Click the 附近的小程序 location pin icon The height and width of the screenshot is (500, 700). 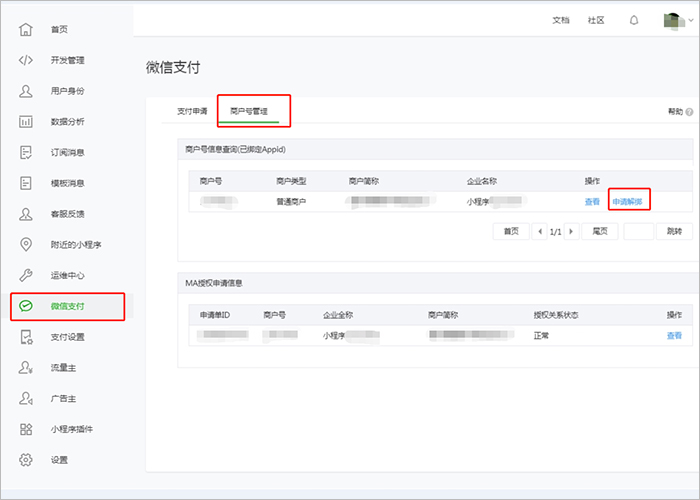click(x=26, y=245)
